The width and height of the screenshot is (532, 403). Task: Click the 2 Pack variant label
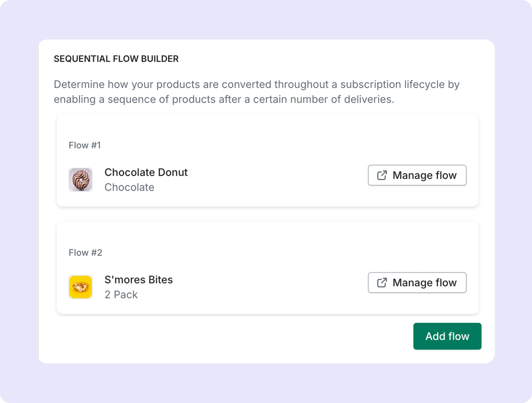click(x=121, y=295)
